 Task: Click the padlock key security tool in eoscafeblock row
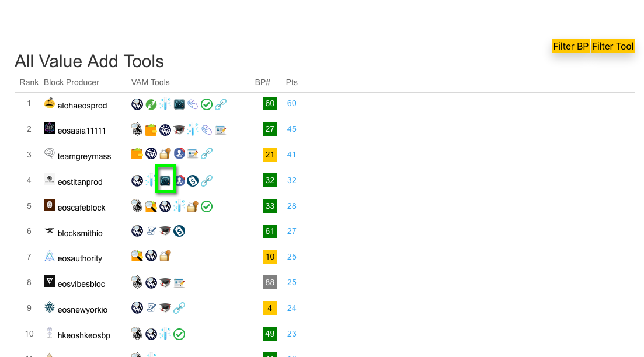point(193,206)
